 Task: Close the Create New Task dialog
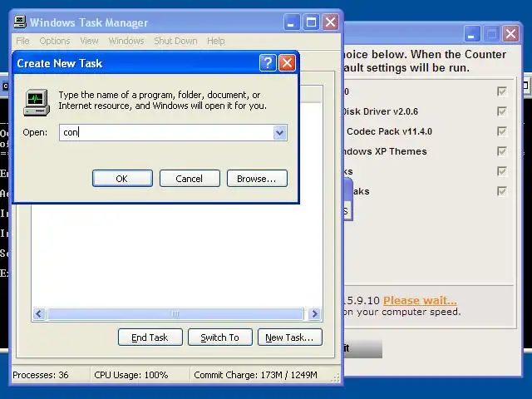coord(287,63)
